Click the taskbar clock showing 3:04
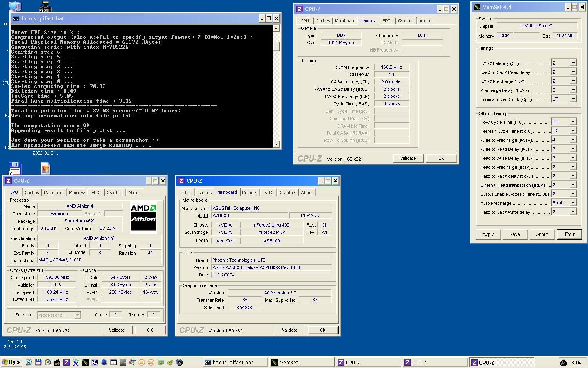Image resolution: width=588 pixels, height=368 pixels. click(576, 362)
